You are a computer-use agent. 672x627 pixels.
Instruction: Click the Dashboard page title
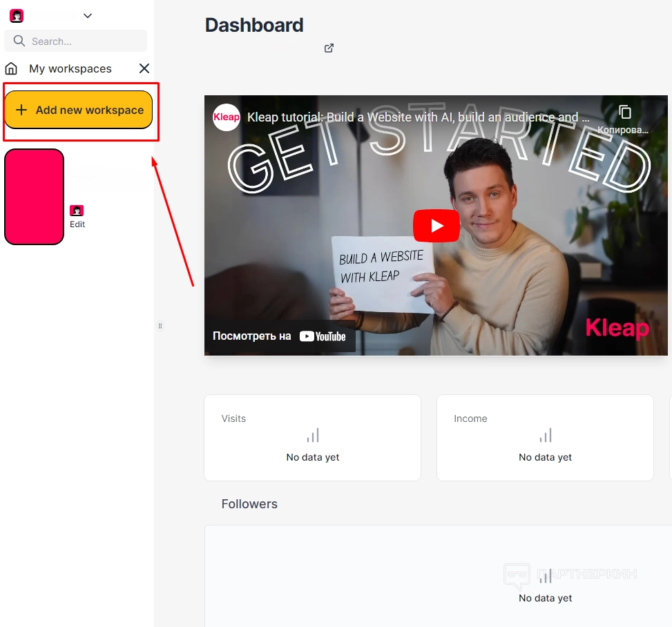(x=254, y=26)
